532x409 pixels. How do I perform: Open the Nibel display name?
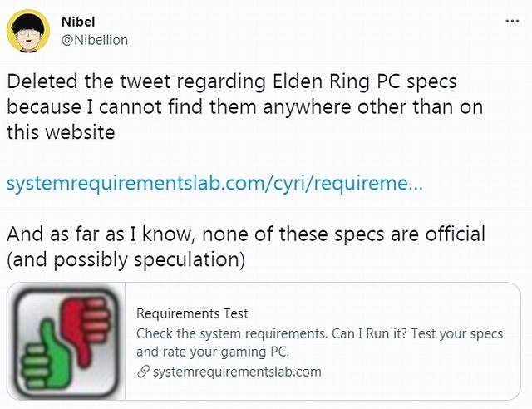pyautogui.click(x=78, y=22)
